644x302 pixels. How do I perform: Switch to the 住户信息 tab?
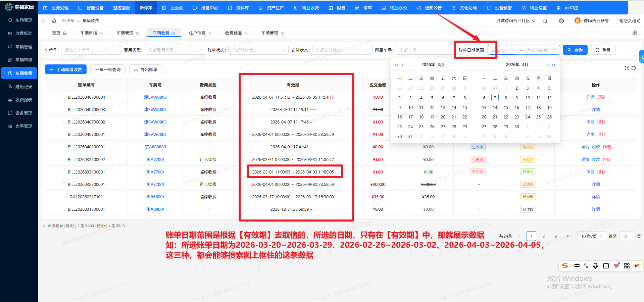(197, 33)
